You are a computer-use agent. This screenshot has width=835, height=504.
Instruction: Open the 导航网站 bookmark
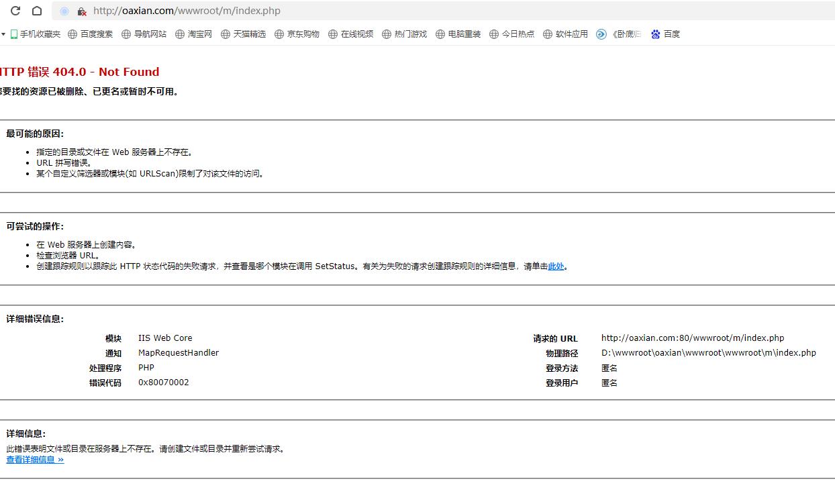tap(144, 34)
